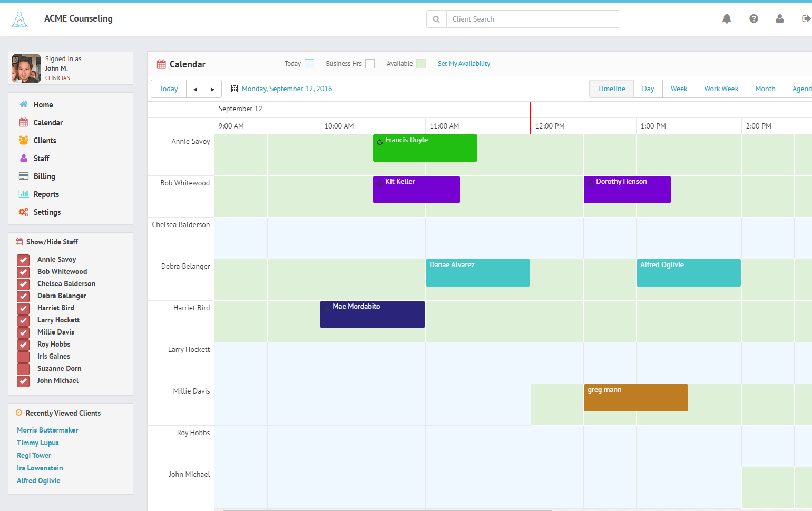Toggle Chelsea Balderson staff checkbox
The image size is (812, 511).
[23, 284]
